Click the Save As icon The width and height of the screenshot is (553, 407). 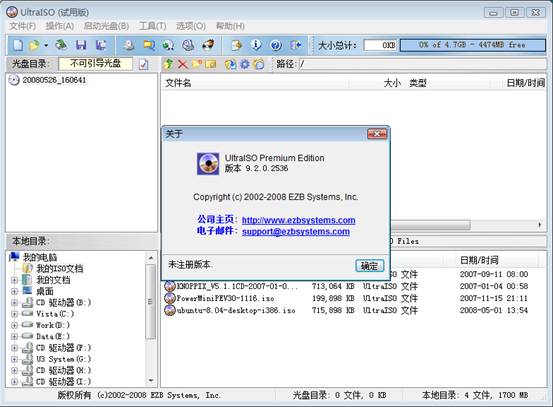point(102,45)
